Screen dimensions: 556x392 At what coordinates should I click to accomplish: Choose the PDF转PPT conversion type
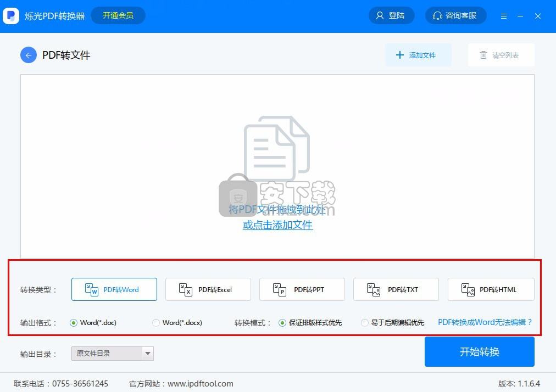click(302, 289)
